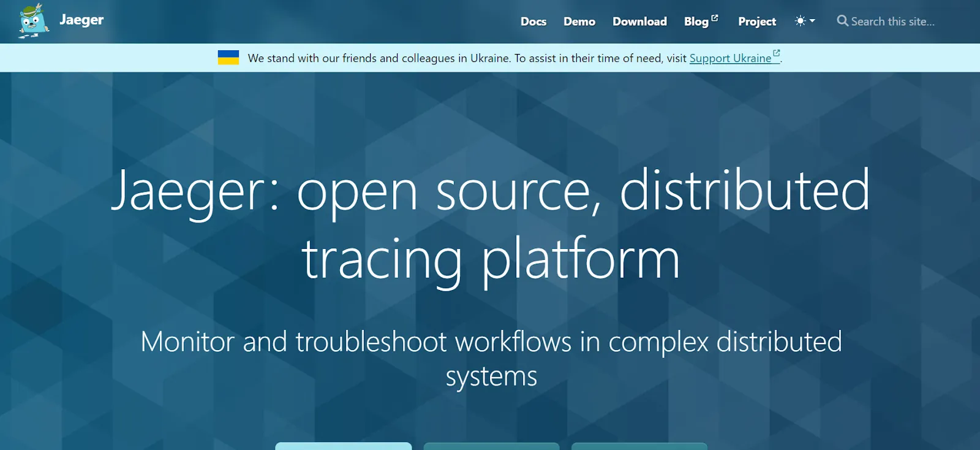The width and height of the screenshot is (980, 450).
Task: Expand the light/dark theme dropdown
Action: click(805, 21)
